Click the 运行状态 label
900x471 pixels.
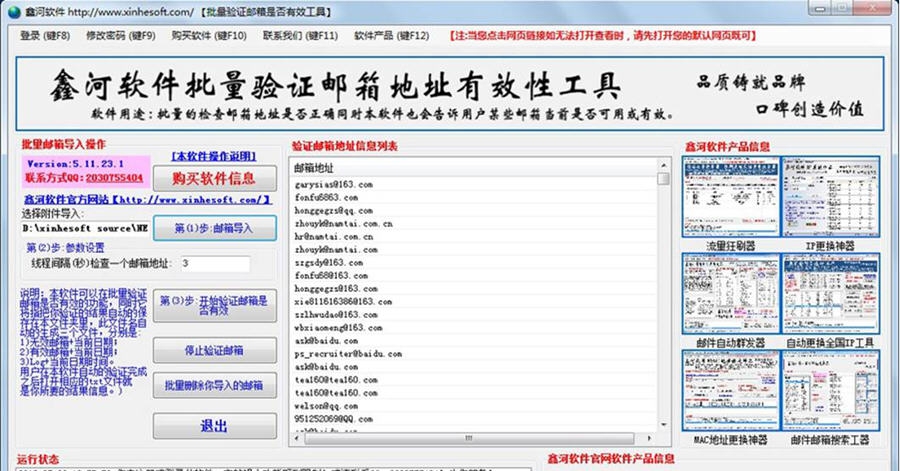[37, 460]
